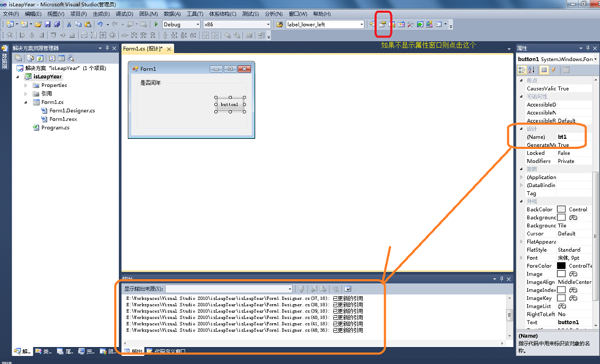Click the Find in Files folder icon
The height and width of the screenshot is (364, 600).
(x=280, y=24)
